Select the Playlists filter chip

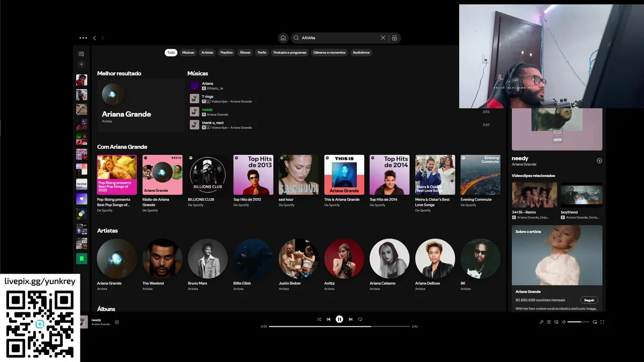coord(226,52)
